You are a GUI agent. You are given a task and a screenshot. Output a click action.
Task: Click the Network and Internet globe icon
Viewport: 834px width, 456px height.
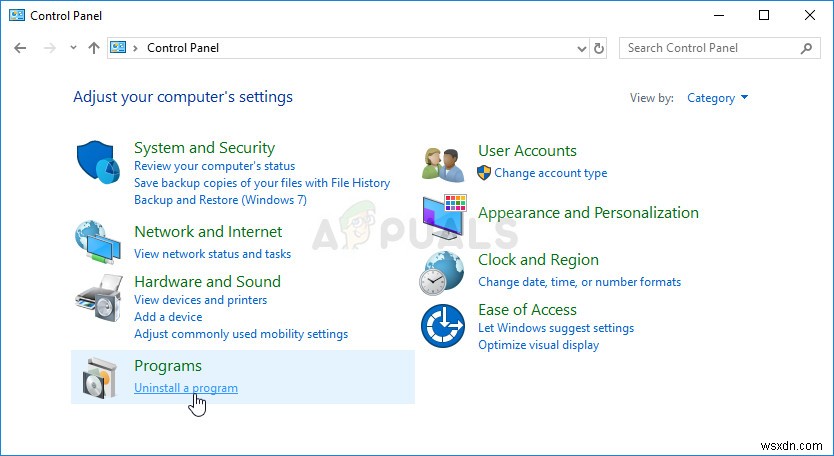coord(98,241)
